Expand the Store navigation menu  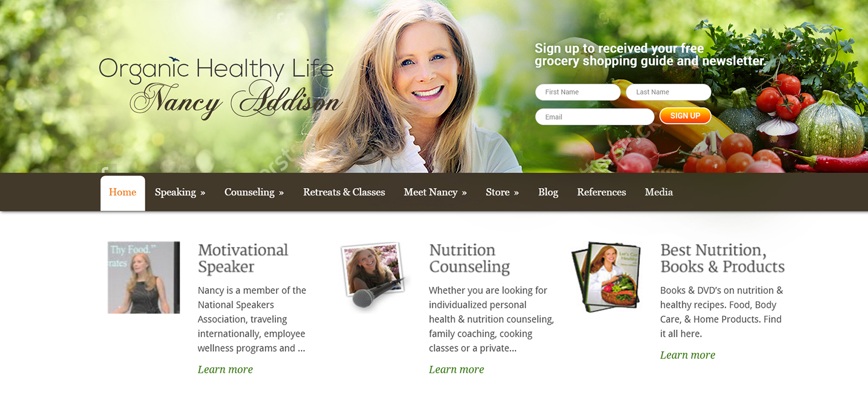click(x=502, y=192)
